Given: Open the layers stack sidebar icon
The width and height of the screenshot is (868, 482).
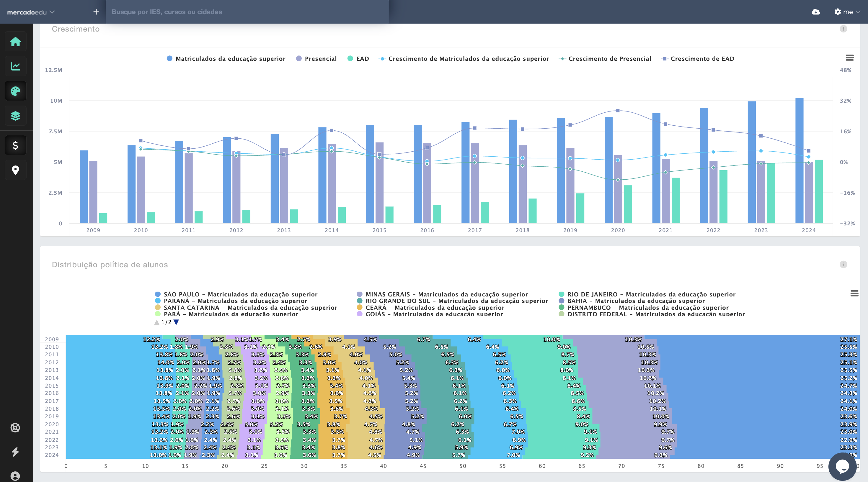Looking at the screenshot, I should 15,116.
